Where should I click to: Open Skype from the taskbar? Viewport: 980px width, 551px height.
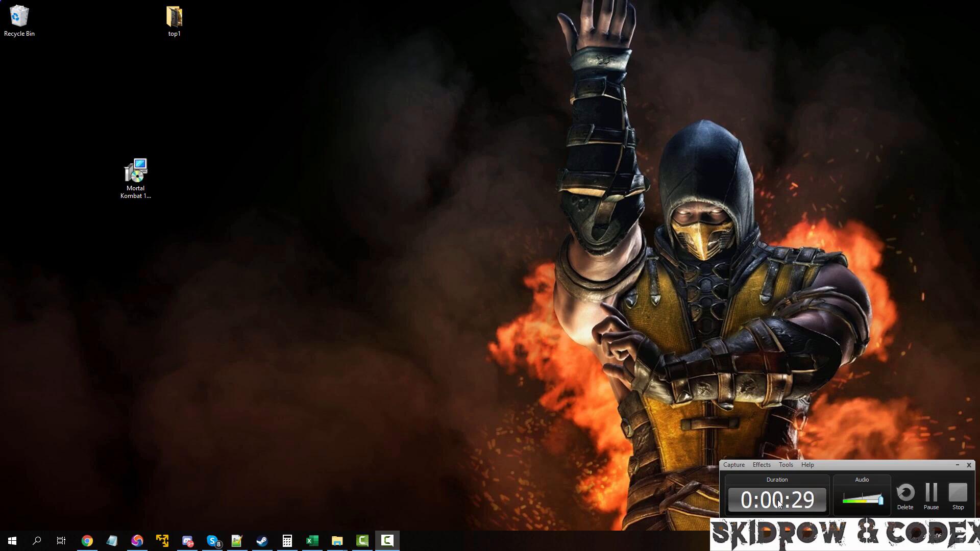point(212,541)
